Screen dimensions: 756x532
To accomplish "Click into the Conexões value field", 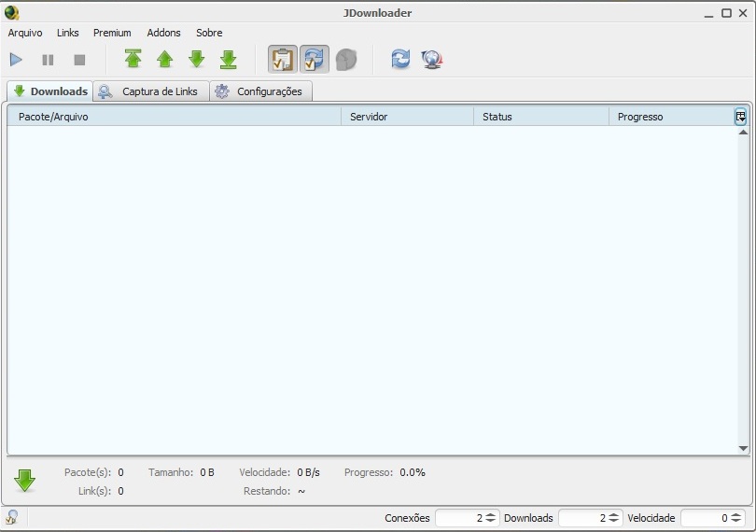I will pos(459,517).
